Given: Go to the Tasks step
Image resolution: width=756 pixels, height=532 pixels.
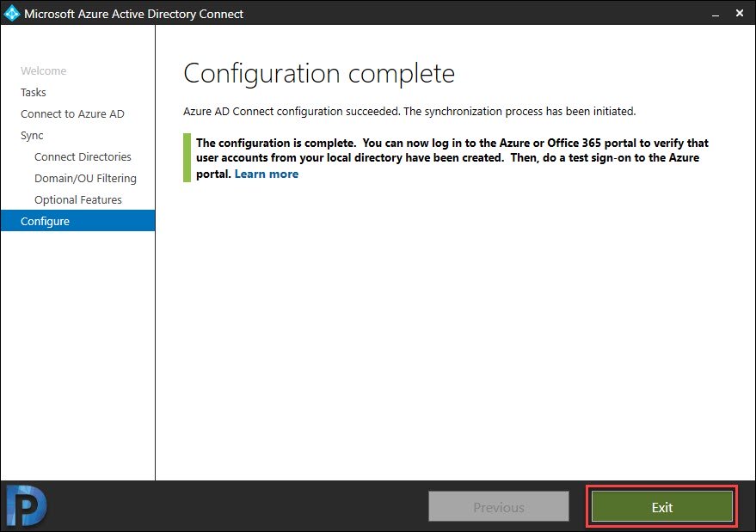Looking at the screenshot, I should tap(34, 92).
